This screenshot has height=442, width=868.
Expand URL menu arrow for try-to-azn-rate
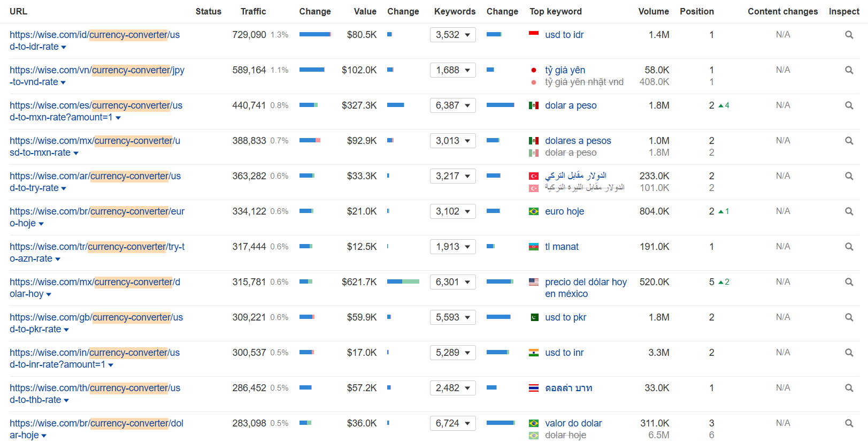click(x=58, y=260)
